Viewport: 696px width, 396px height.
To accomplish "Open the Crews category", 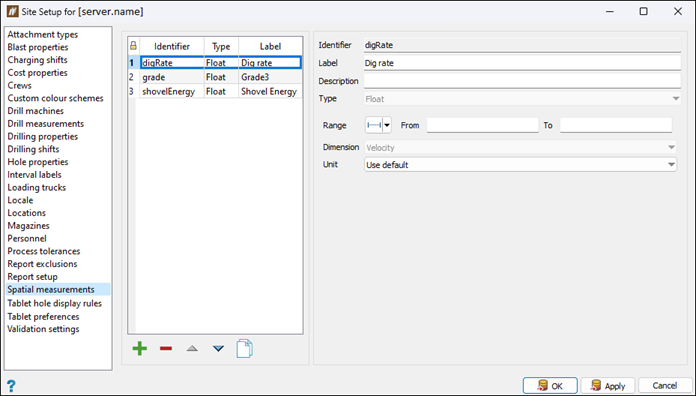I will click(20, 85).
